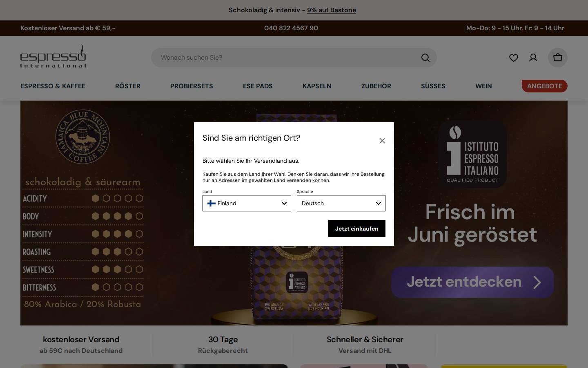Click the phone number 040 822 4567 90
Viewport: 588px width, 368px height.
[291, 28]
